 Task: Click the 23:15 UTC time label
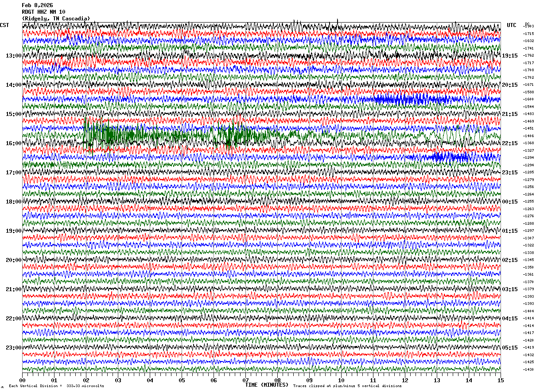tap(509, 173)
